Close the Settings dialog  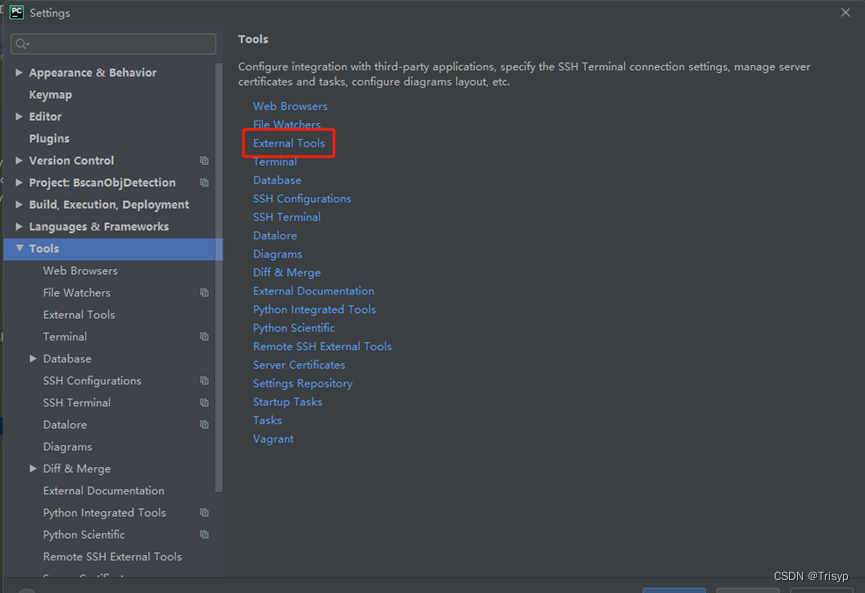[845, 12]
